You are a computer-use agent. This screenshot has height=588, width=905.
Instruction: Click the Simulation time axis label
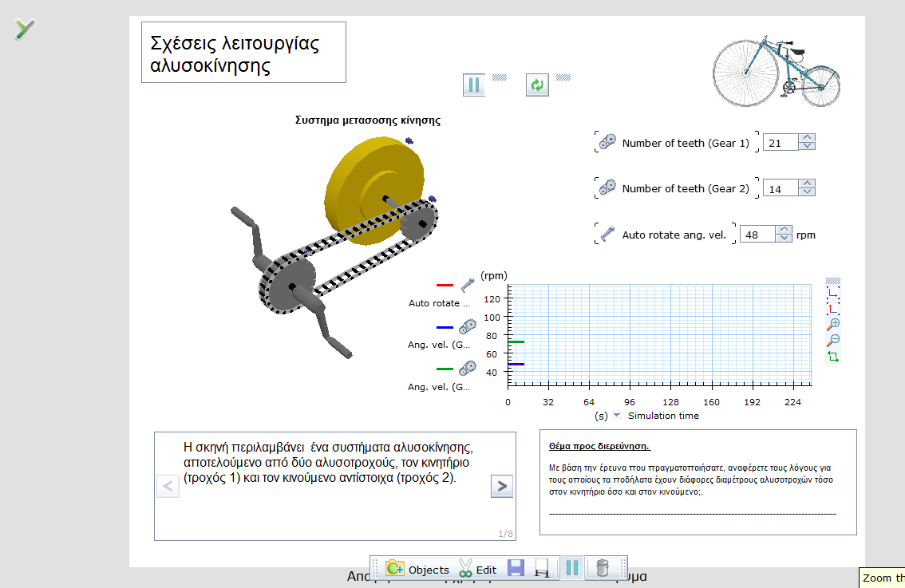point(663,416)
